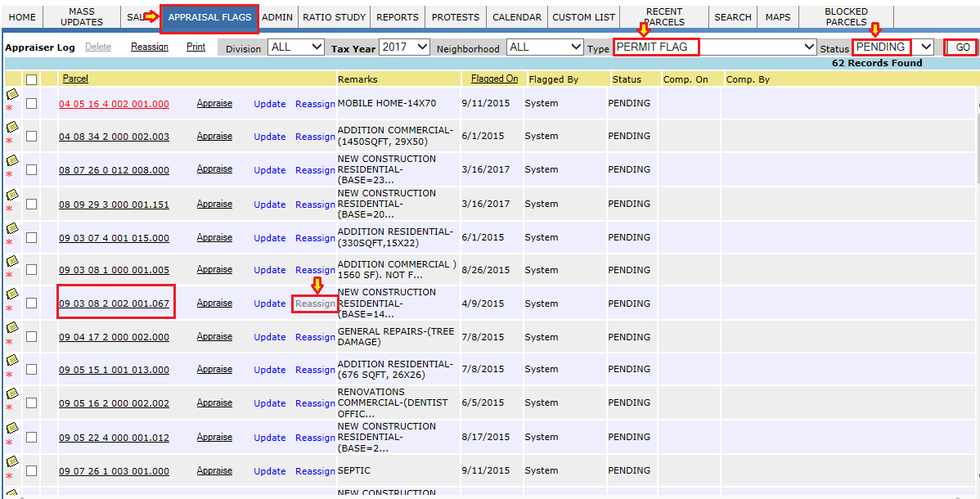Click note icon for parcel 09 07 26 1 003 001.000
The height and width of the screenshot is (499, 980).
11,461
